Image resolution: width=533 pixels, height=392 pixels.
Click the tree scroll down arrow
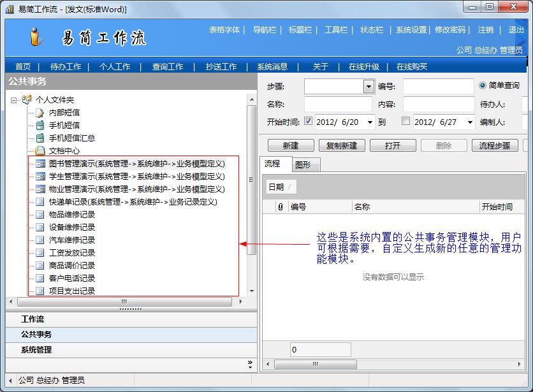tap(252, 291)
